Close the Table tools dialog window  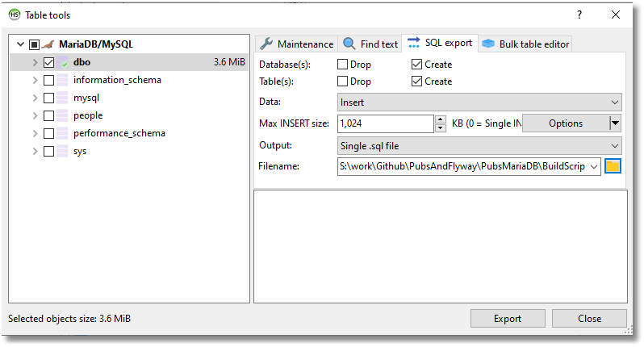click(x=615, y=15)
